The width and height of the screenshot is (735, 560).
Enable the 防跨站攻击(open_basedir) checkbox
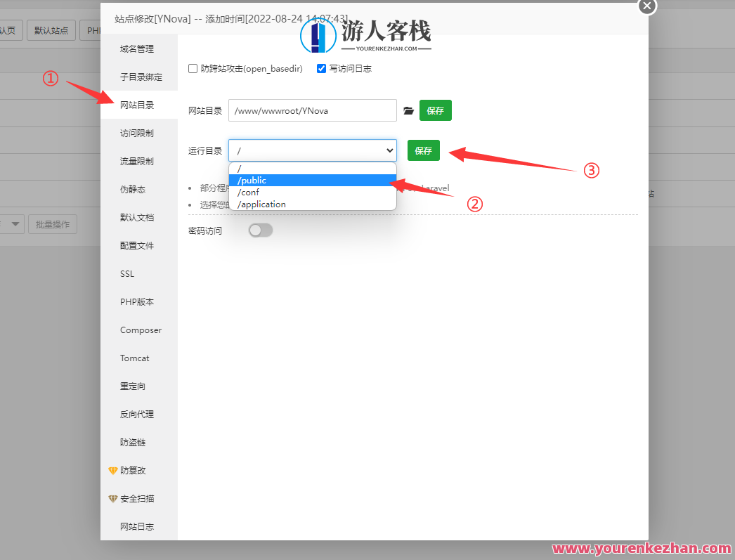tap(192, 68)
